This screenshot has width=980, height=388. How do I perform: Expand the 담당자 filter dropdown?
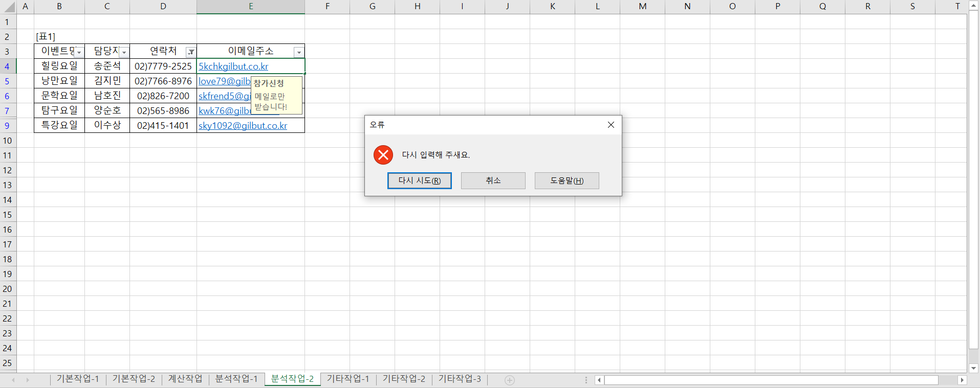(x=124, y=52)
